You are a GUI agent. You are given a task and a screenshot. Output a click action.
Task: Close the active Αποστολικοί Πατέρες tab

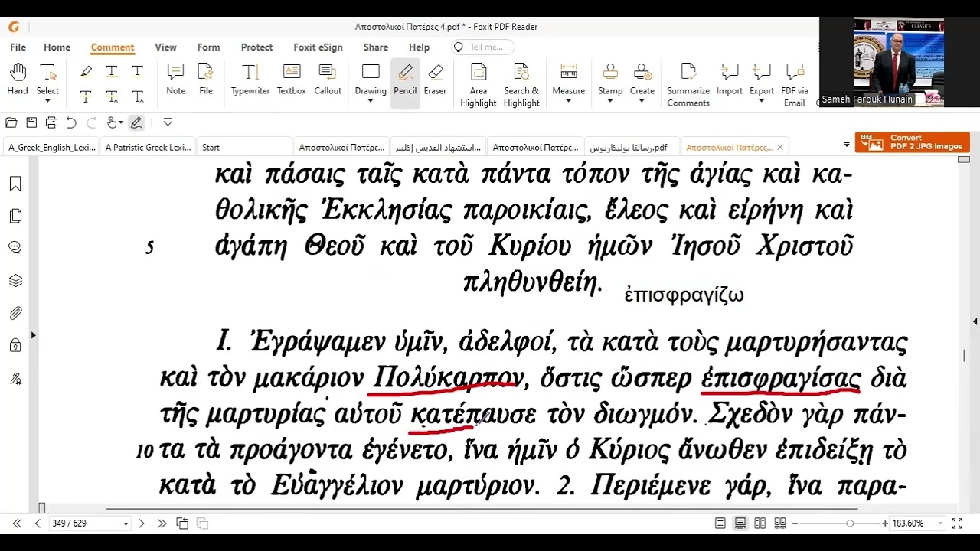(780, 147)
